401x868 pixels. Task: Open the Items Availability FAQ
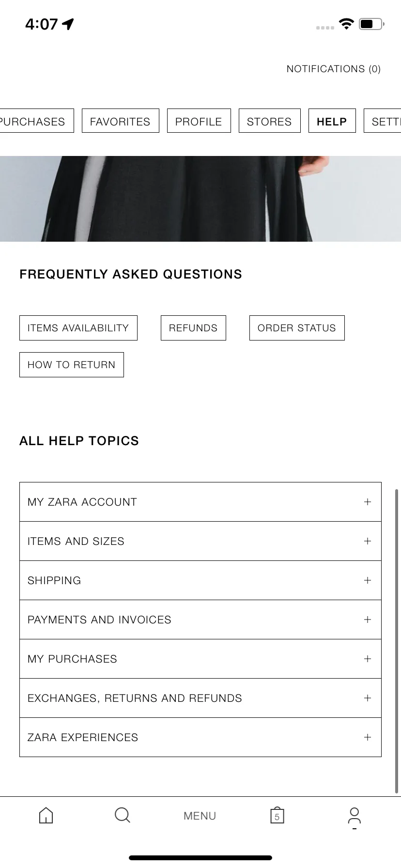pyautogui.click(x=78, y=328)
